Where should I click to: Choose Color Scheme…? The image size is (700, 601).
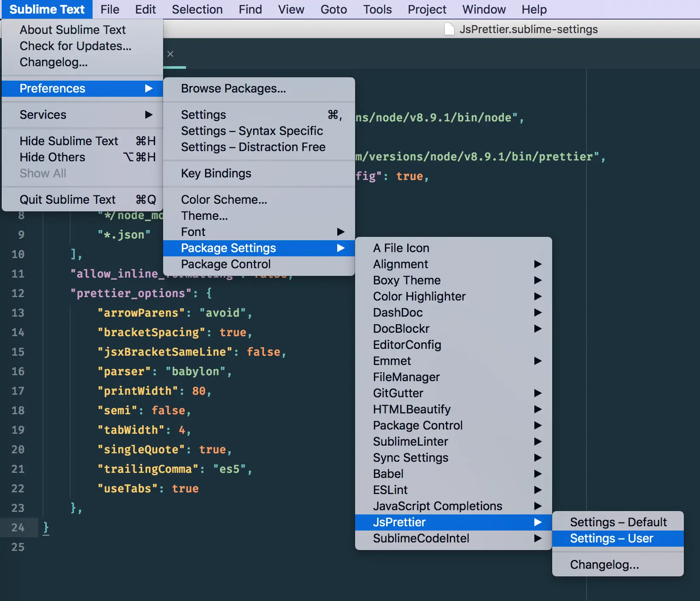[259, 199]
